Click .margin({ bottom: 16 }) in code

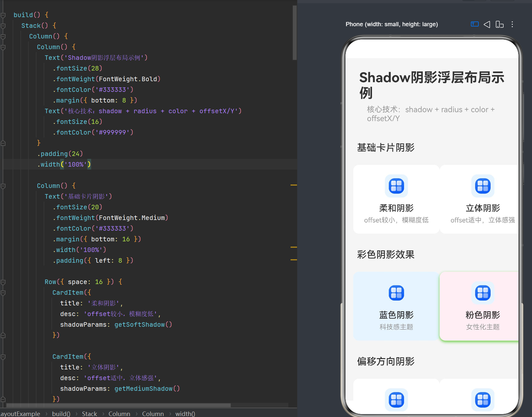click(x=97, y=239)
